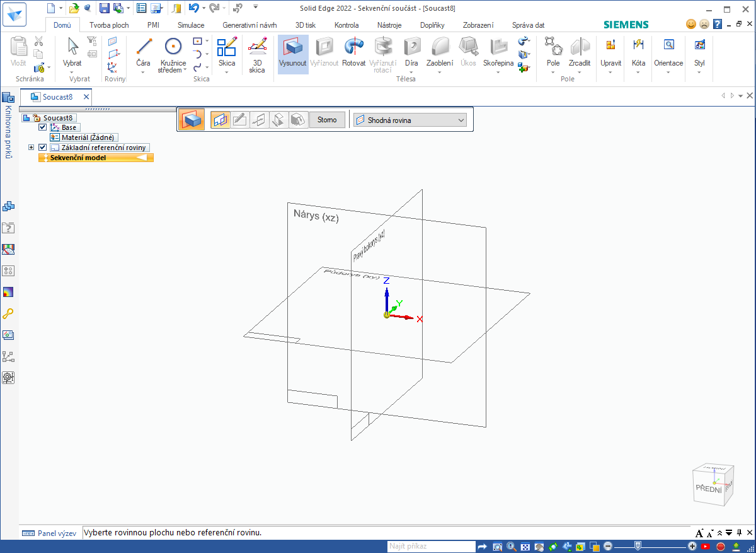Open the Kóta dropdown
Viewport: 756px width, 553px height.
638,71
